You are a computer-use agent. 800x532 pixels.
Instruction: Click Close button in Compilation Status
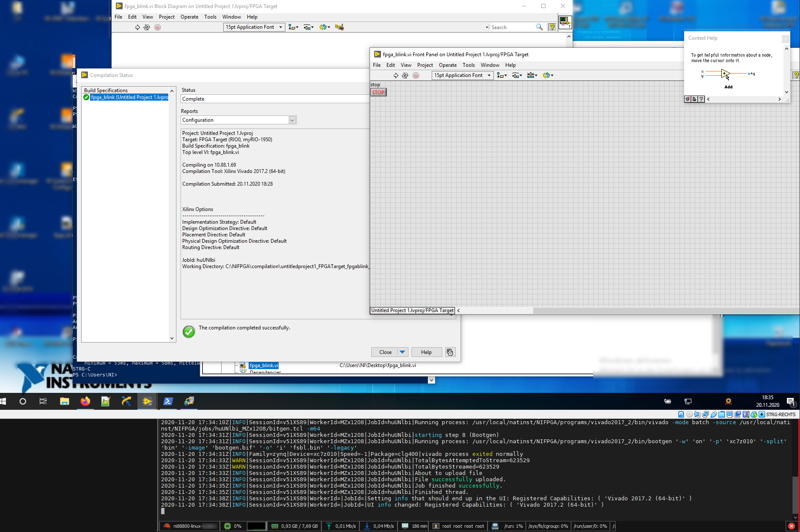385,352
